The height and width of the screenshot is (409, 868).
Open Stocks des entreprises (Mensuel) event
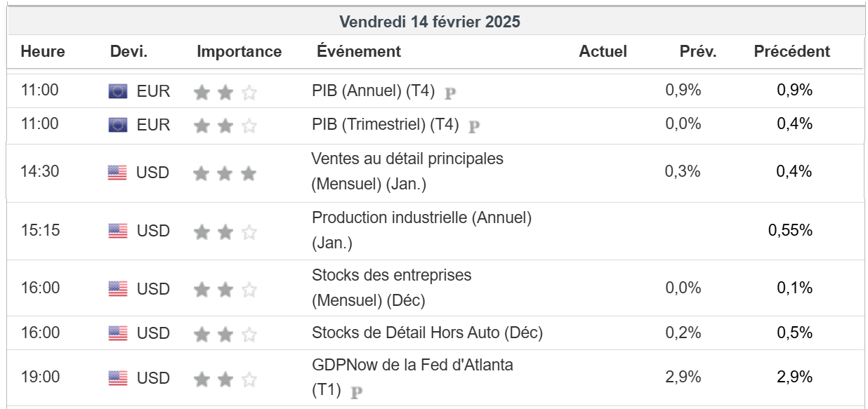coord(391,276)
